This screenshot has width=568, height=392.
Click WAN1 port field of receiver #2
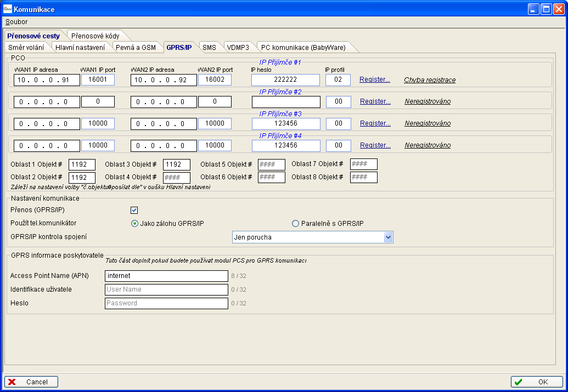[98, 102]
